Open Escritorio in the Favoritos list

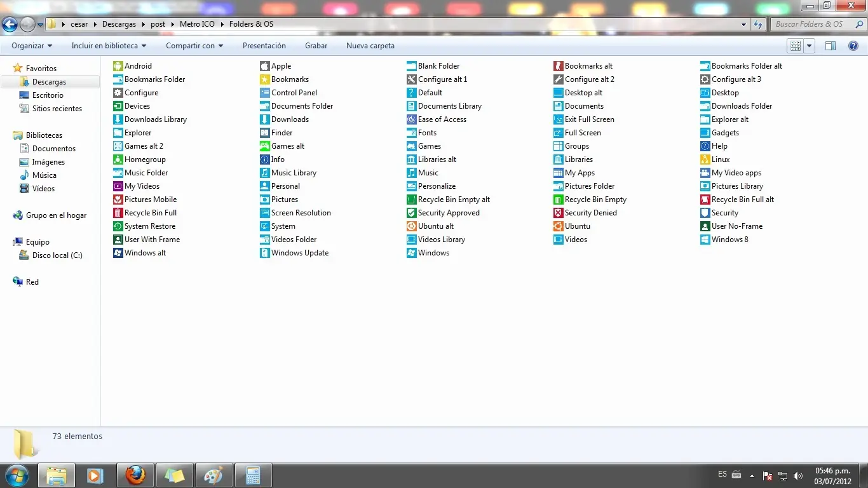click(48, 95)
